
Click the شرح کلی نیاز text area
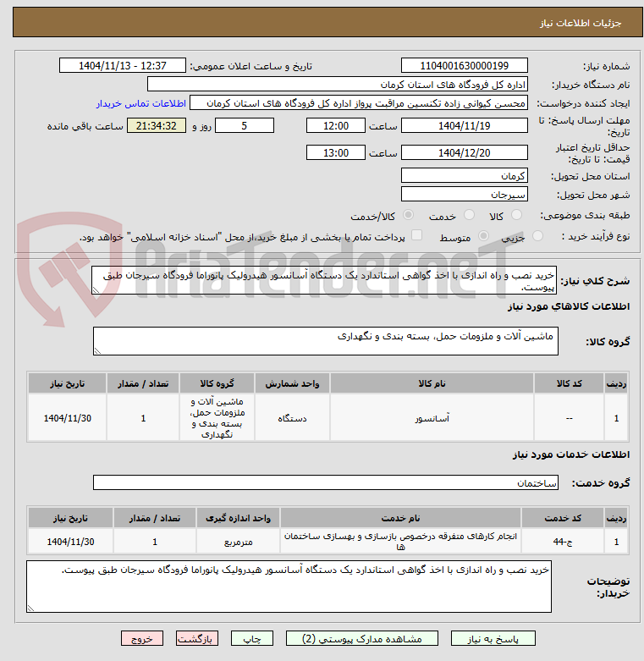323,280
